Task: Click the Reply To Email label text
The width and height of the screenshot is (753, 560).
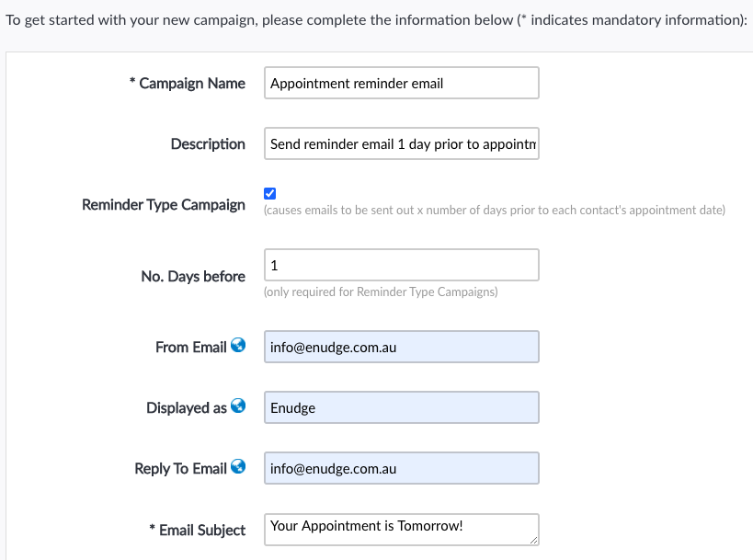Action: click(x=180, y=469)
